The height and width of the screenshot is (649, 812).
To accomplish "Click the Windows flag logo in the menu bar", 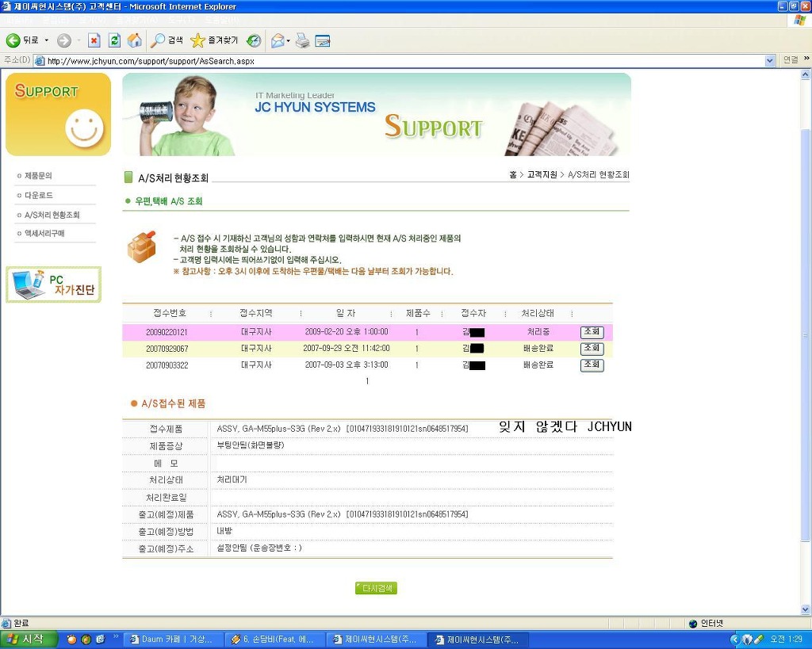I will click(x=799, y=20).
